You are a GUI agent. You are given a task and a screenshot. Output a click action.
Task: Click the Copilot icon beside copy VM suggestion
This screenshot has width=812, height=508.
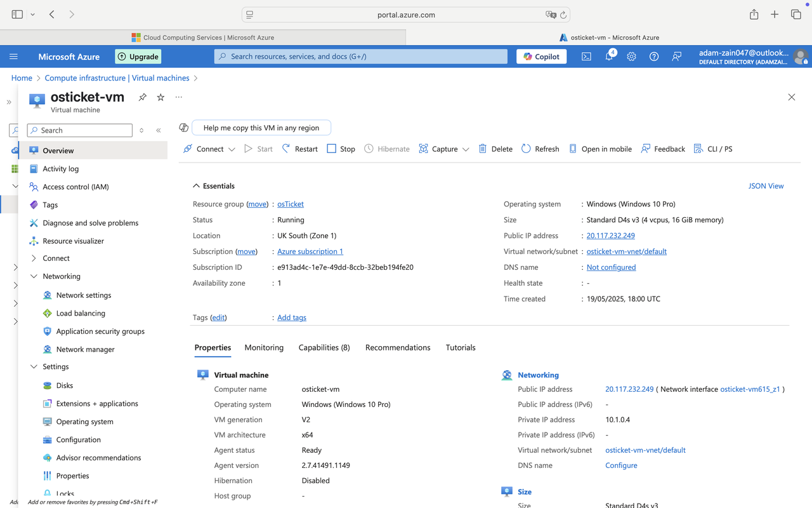[x=184, y=128]
